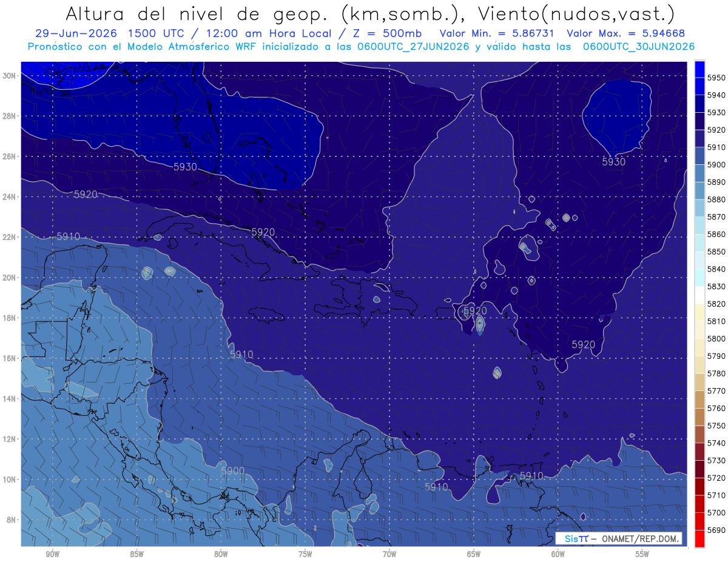Screen dimensions: 728x562
Task: Choose the legend swatch between 5850 and 5860
Action: pyautogui.click(x=699, y=243)
